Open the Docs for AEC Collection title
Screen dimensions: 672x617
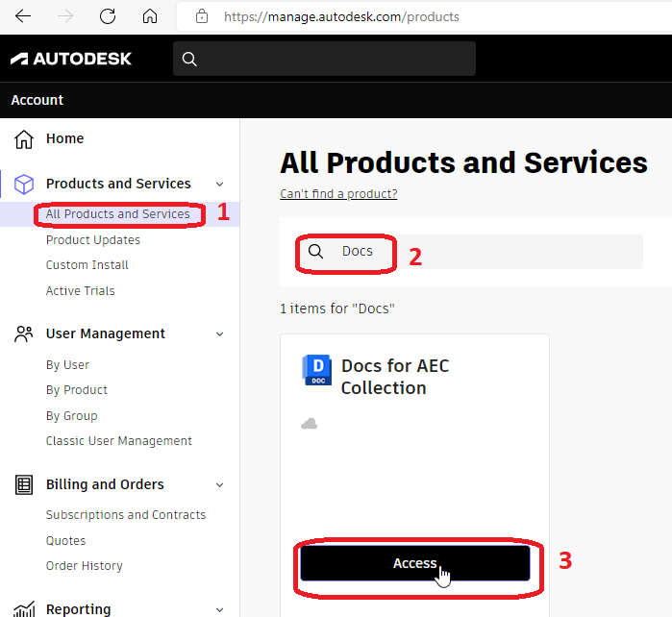point(395,377)
